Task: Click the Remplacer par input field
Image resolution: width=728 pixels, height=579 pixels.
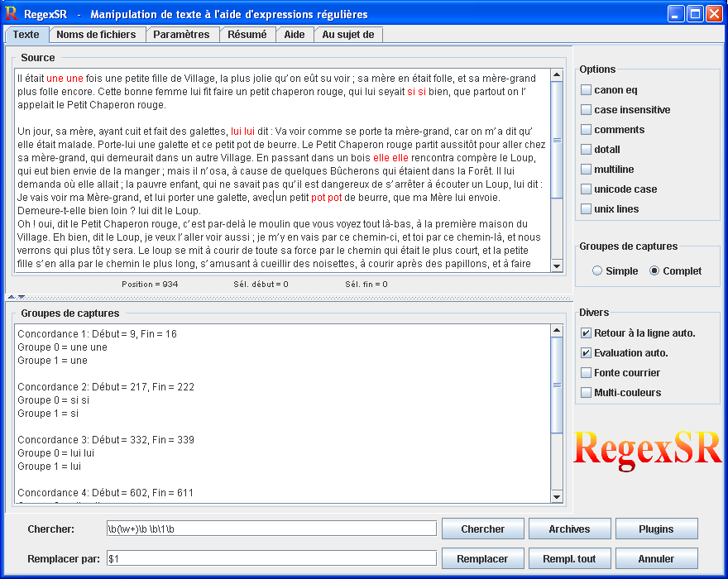Action: click(x=271, y=558)
